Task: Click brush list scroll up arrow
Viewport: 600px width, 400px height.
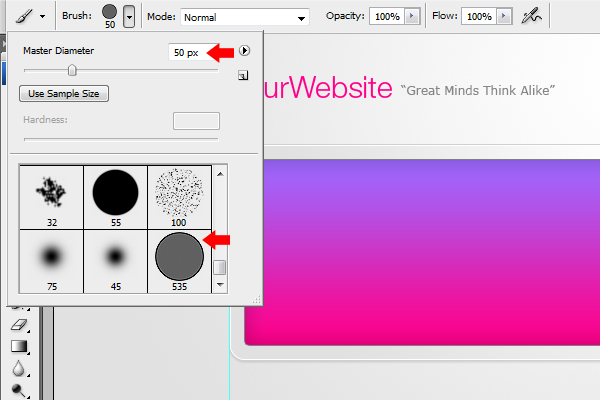Action: pos(220,174)
